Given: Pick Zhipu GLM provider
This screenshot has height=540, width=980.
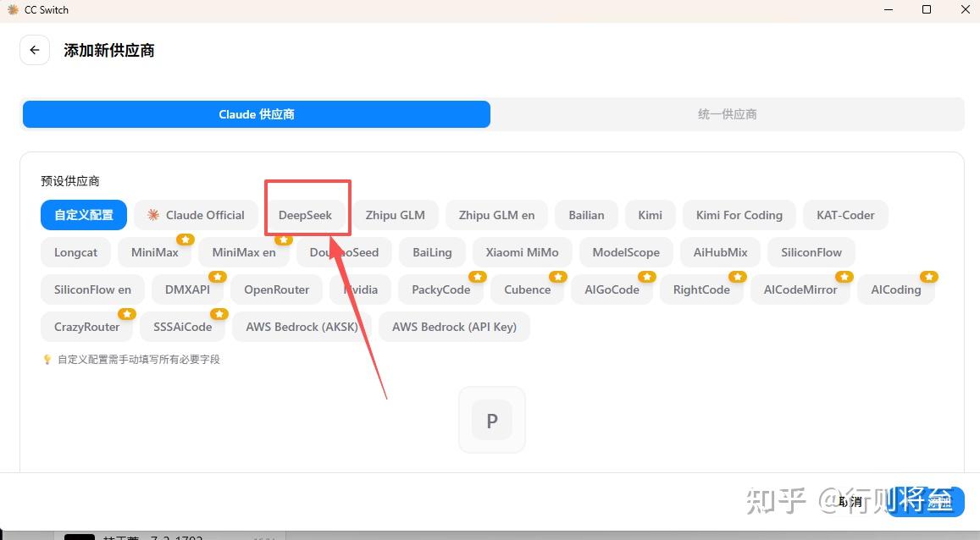Looking at the screenshot, I should tap(395, 215).
